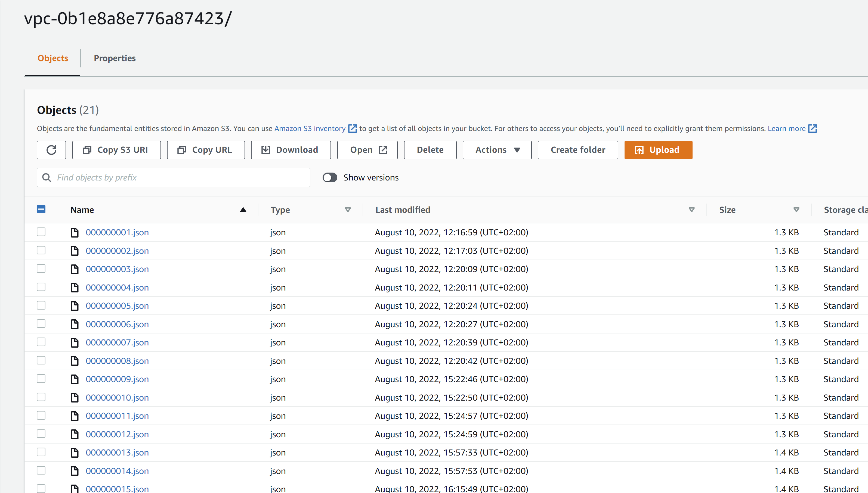This screenshot has width=868, height=493.
Task: Click the Find objects by prefix input field
Action: click(173, 177)
